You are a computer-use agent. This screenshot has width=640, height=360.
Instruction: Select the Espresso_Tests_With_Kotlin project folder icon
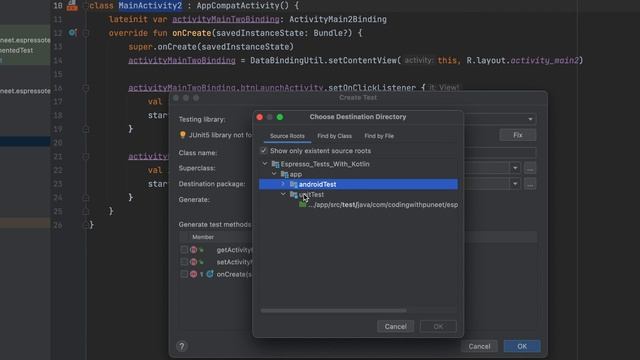tap(276, 164)
